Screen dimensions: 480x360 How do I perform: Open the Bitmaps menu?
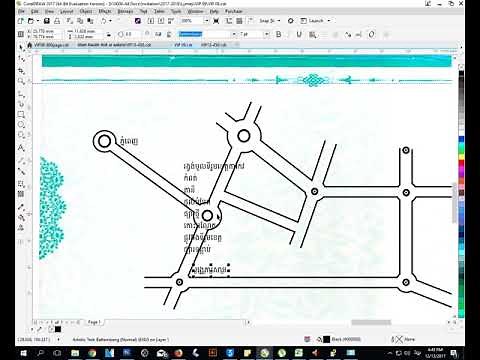point(125,11)
